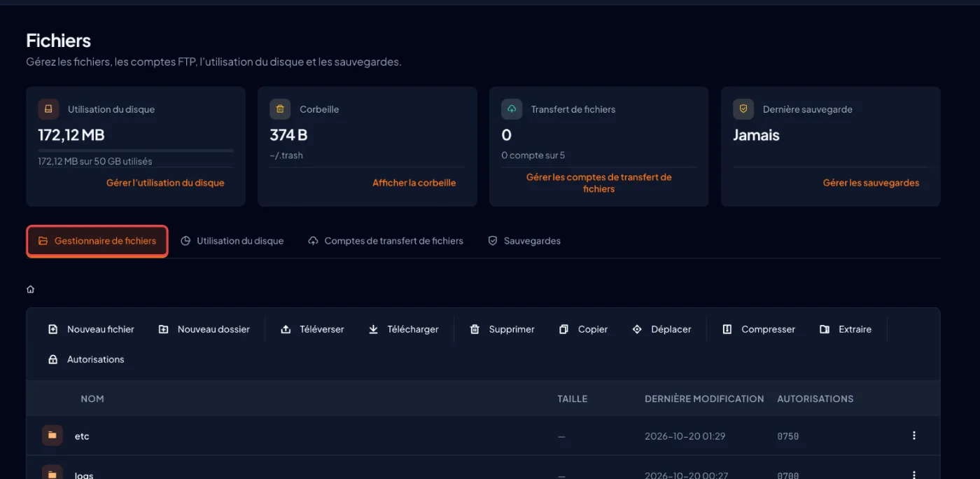Click the date 2026-10-20 01:29
Viewport: 980px width, 479px height.
[x=685, y=436]
